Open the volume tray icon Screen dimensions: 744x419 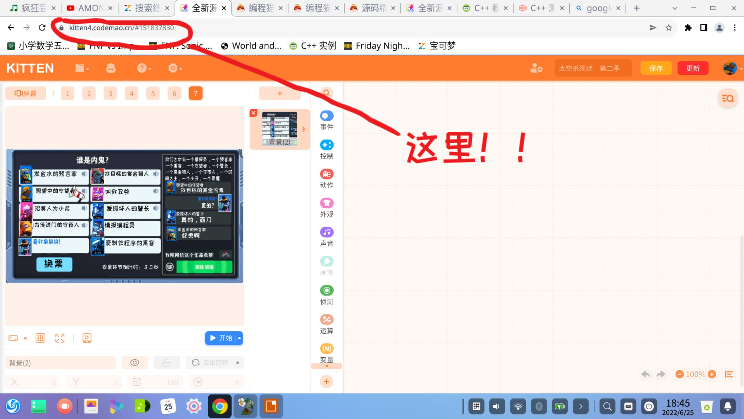point(497,406)
